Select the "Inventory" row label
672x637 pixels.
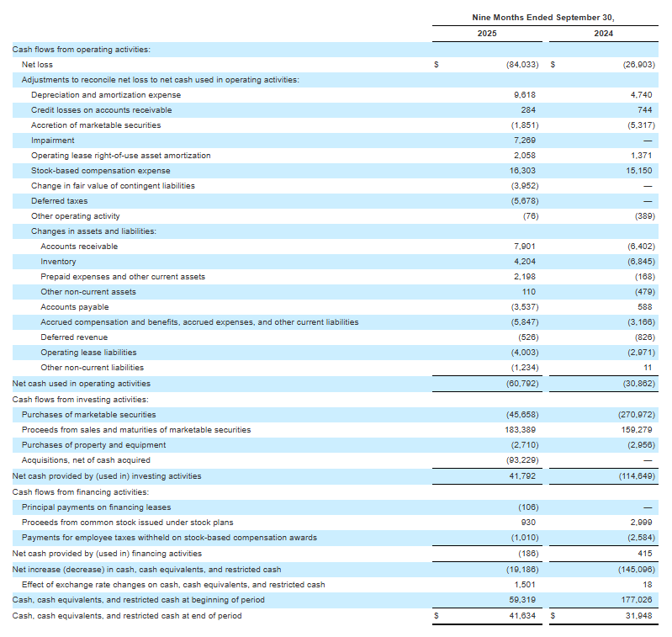pyautogui.click(x=58, y=262)
